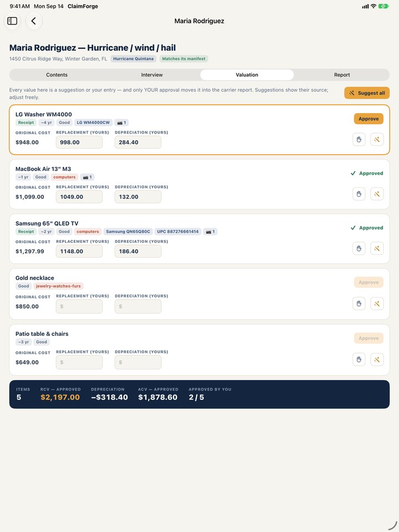Toggle the sidebar panel icon
The image size is (399, 532).
point(12,21)
